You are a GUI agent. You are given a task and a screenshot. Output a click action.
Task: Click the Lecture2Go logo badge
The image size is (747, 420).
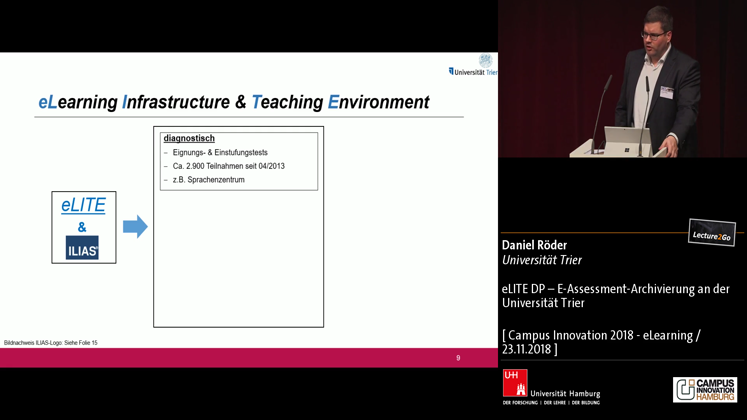(x=712, y=232)
